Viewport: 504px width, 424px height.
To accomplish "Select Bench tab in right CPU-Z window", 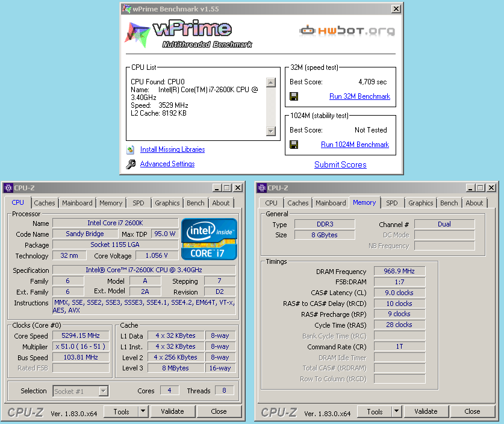I will (449, 203).
